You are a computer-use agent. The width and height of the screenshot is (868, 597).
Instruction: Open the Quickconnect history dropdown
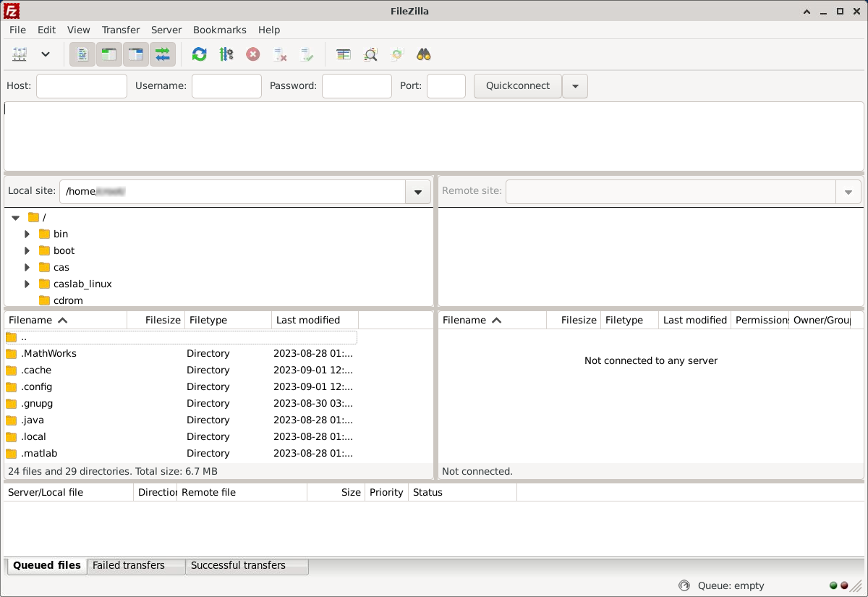click(x=575, y=85)
